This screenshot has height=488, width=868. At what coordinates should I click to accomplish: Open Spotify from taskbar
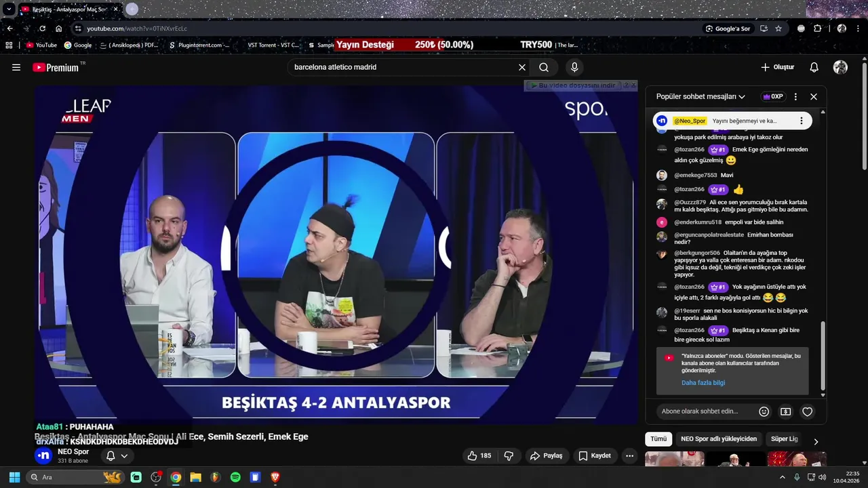click(x=235, y=477)
